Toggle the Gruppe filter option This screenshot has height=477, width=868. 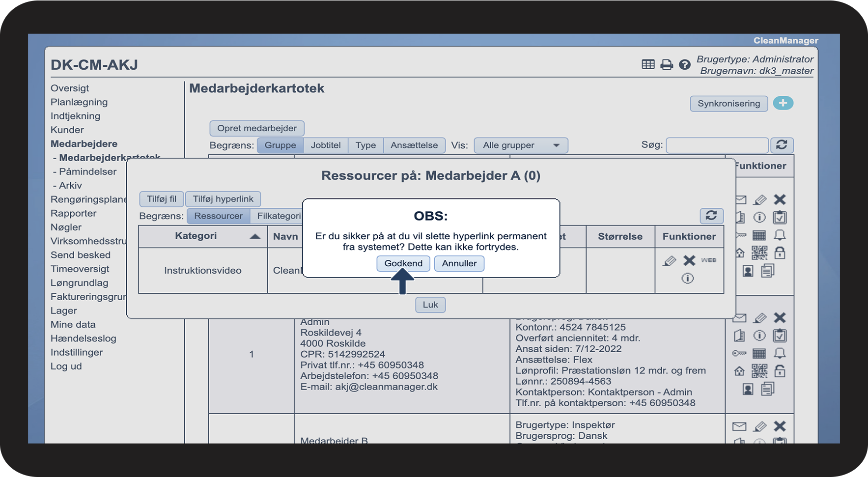tap(280, 145)
